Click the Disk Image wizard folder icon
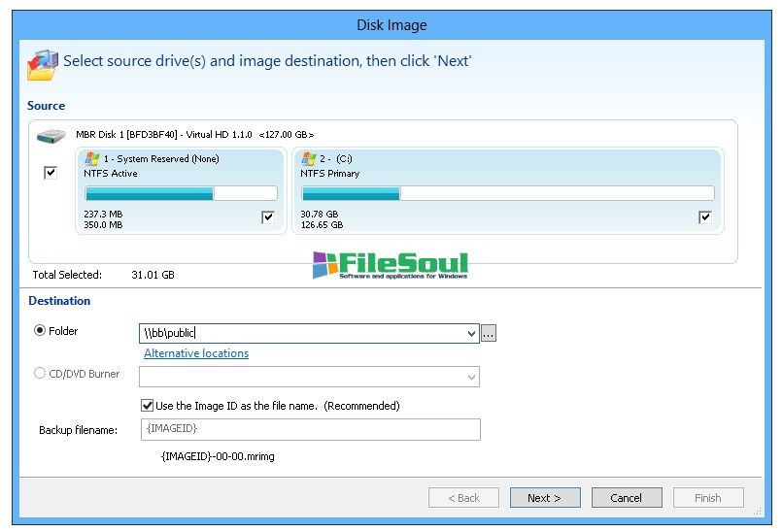The height and width of the screenshot is (532, 783). pyautogui.click(x=42, y=63)
